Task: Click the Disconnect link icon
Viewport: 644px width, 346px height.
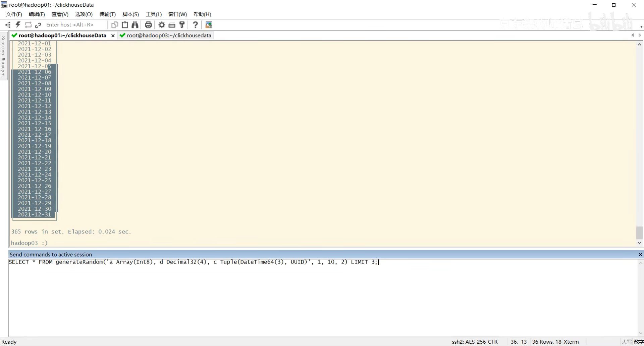Action: (38, 25)
